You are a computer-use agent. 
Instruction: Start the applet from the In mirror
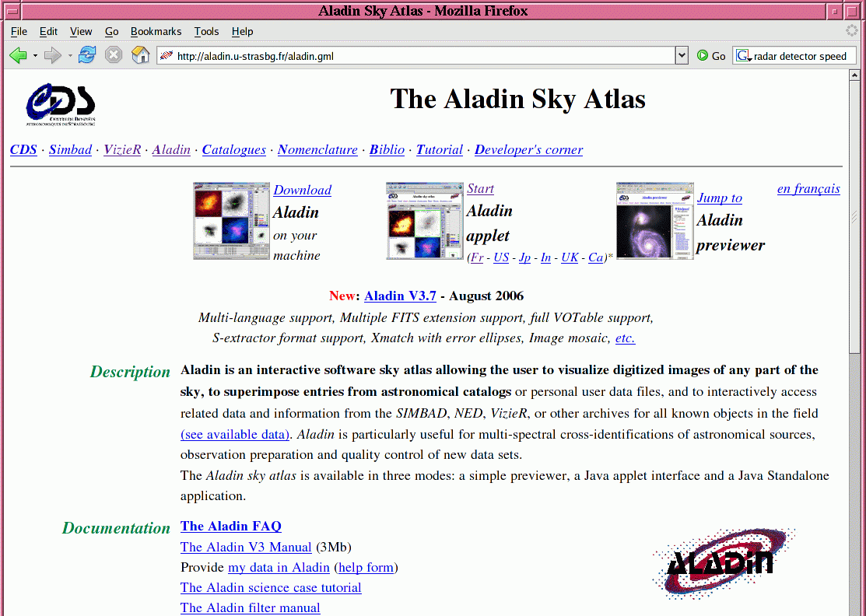pos(545,257)
